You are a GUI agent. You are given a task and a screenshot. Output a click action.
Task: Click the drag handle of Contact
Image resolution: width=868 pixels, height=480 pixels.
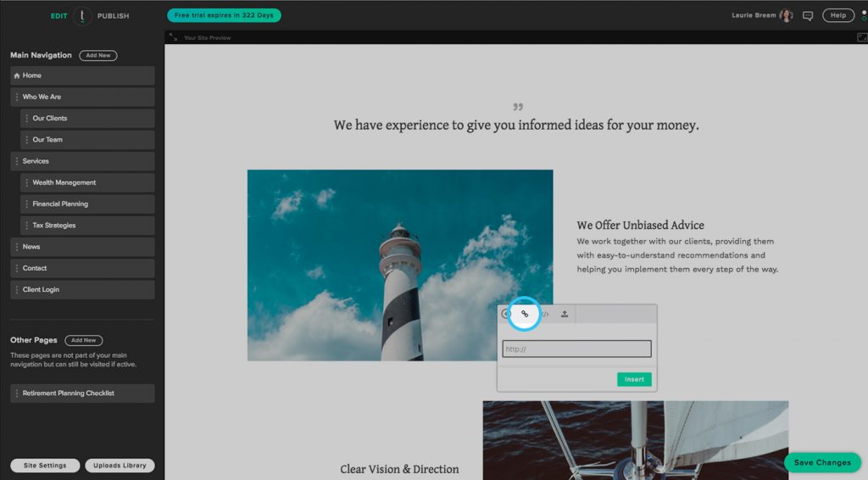pyautogui.click(x=17, y=268)
